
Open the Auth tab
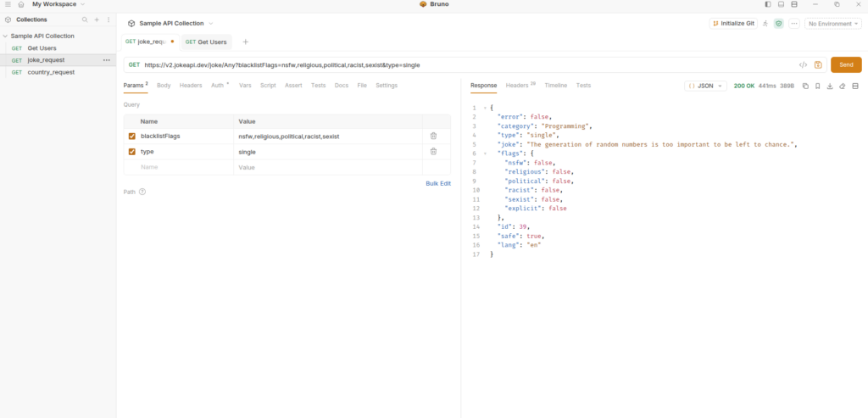click(x=218, y=86)
